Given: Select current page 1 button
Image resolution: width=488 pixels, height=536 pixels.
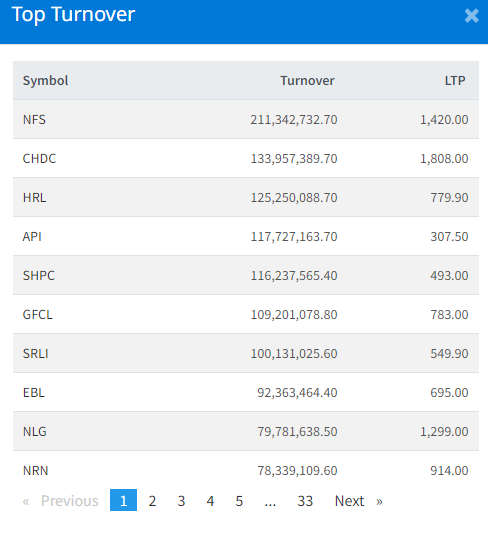Looking at the screenshot, I should 123,500.
